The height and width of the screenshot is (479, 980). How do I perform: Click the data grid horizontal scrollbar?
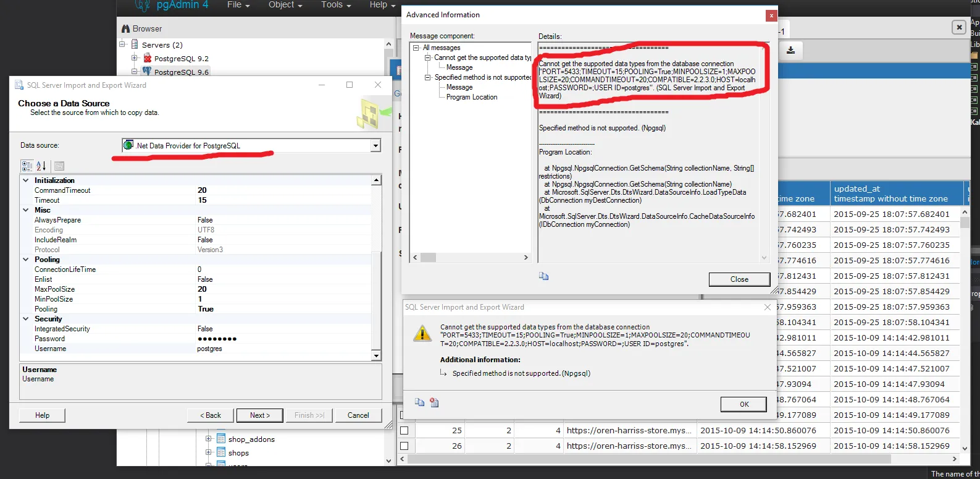click(678, 459)
